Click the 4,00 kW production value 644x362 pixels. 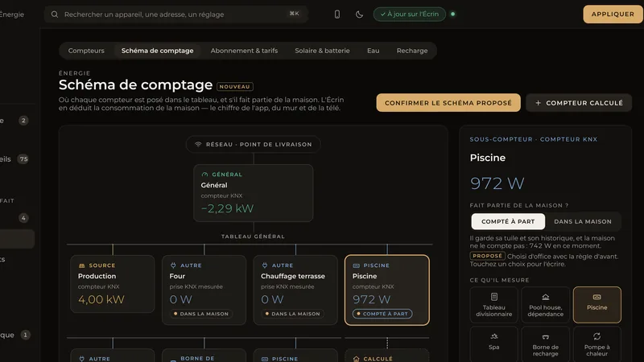(x=101, y=299)
